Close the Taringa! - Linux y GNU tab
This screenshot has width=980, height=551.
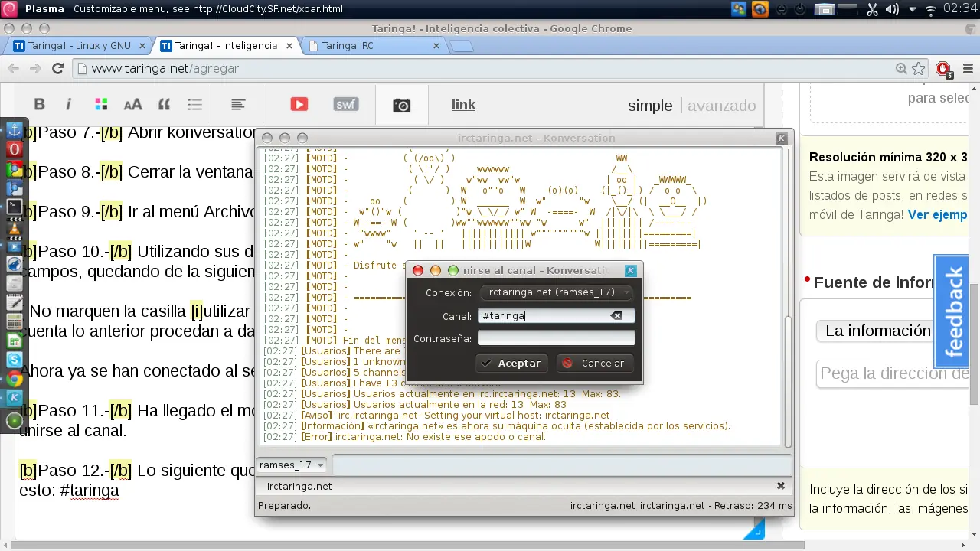tap(142, 46)
